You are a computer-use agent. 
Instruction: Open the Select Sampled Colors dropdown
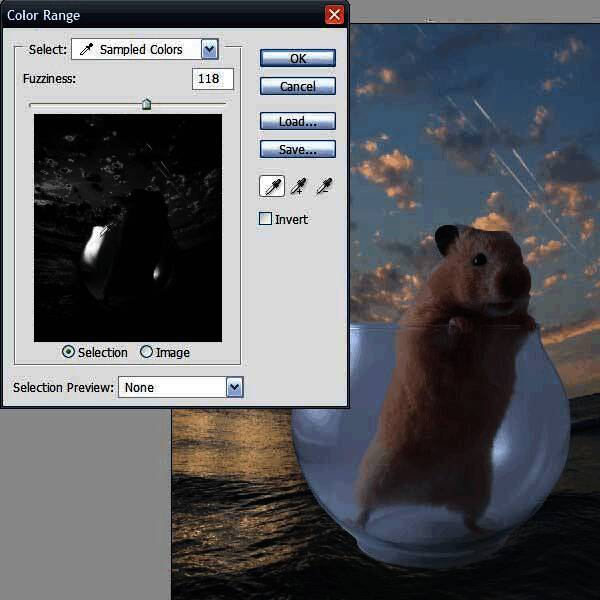[x=209, y=49]
